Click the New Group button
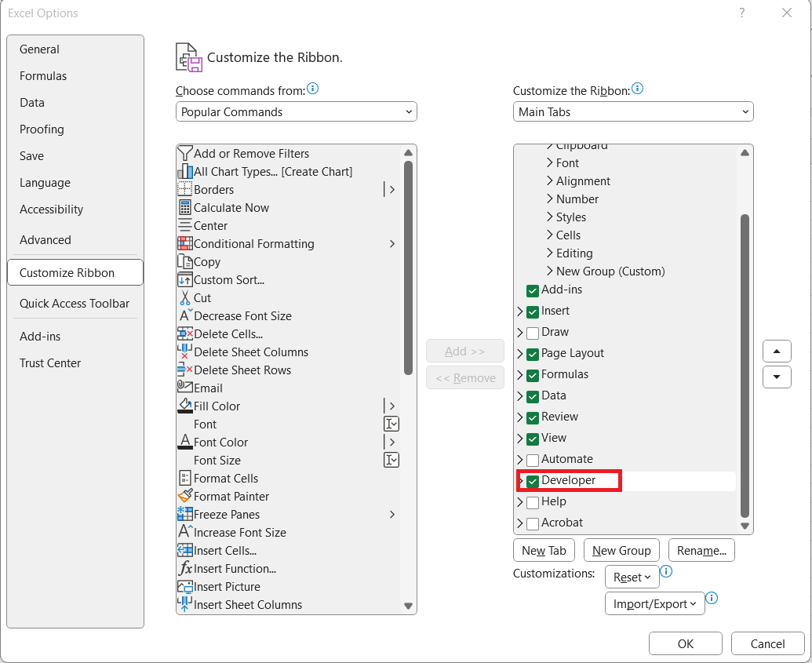 point(621,550)
